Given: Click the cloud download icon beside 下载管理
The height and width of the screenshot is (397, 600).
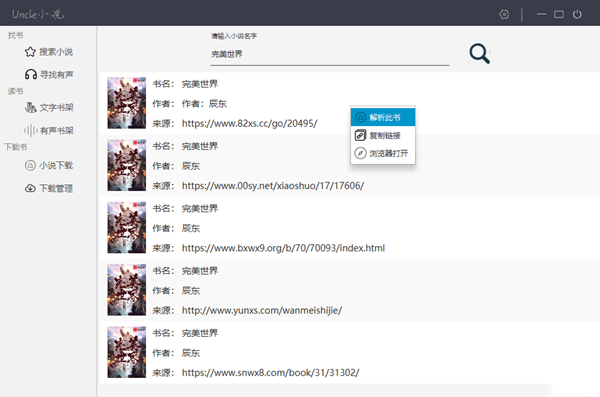Looking at the screenshot, I should [x=30, y=188].
